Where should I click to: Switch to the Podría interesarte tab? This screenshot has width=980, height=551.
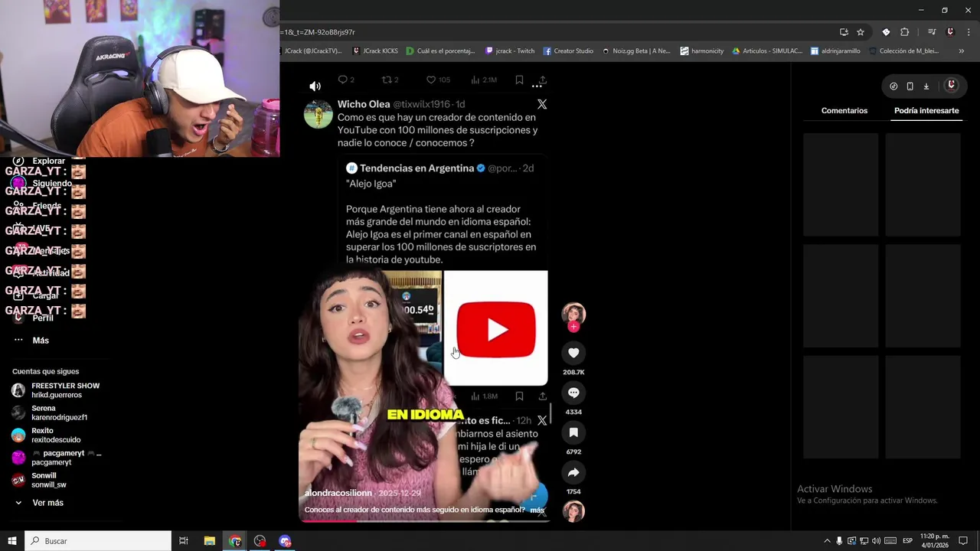click(x=926, y=111)
